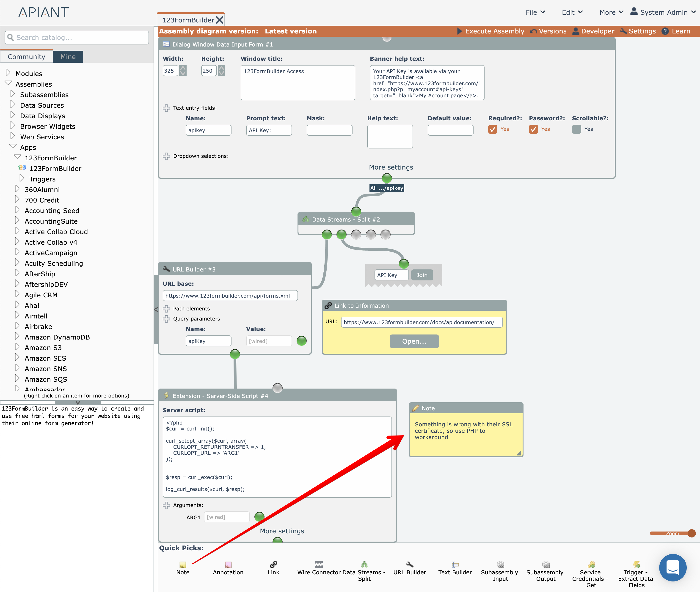Choose the Text Builder quick pick icon
This screenshot has width=700, height=592.
pyautogui.click(x=455, y=565)
